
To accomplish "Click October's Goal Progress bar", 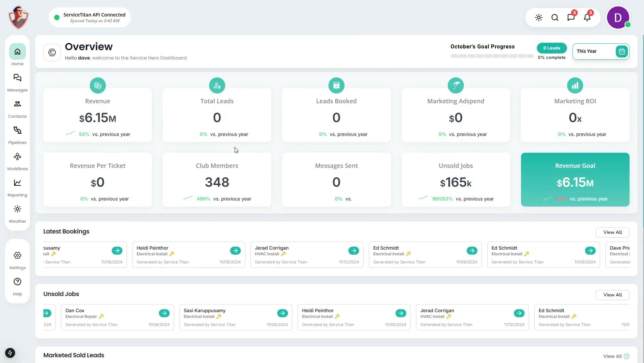I will (x=492, y=56).
